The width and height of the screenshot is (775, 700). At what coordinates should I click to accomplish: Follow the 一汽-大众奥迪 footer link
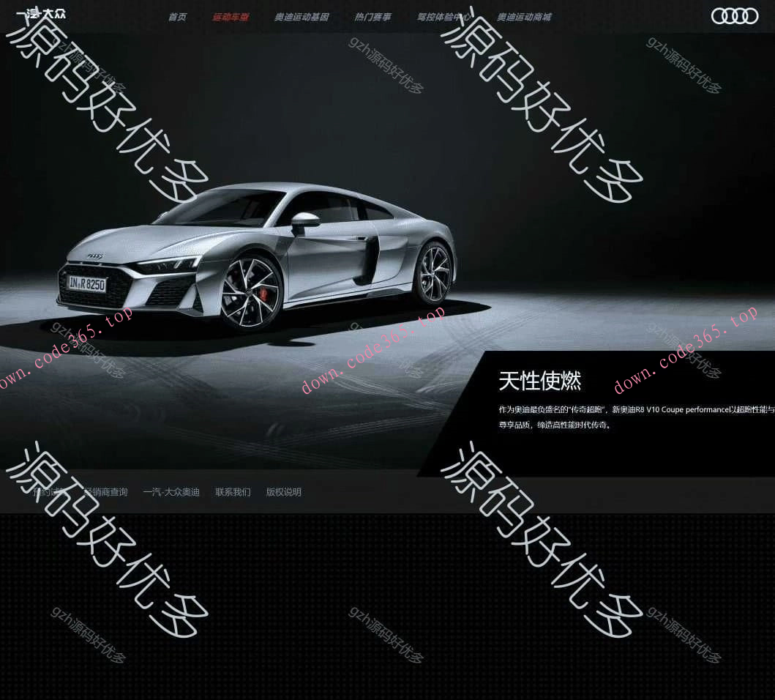coord(171,492)
